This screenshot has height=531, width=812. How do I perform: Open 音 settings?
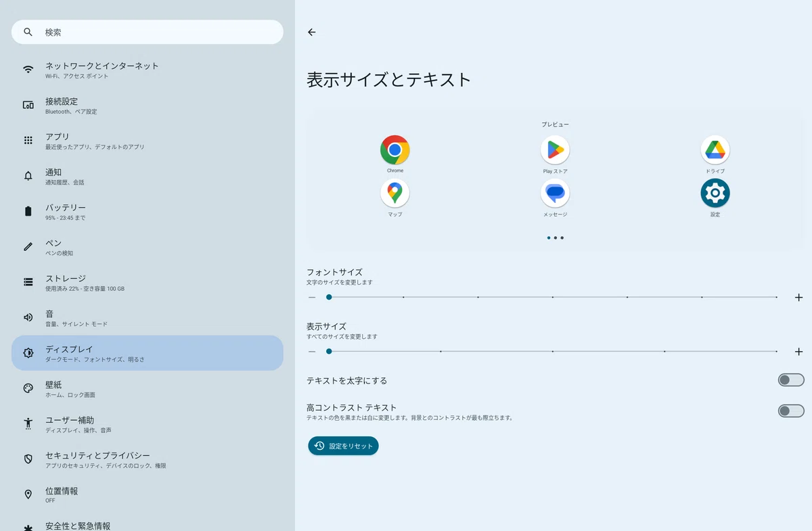tap(148, 317)
